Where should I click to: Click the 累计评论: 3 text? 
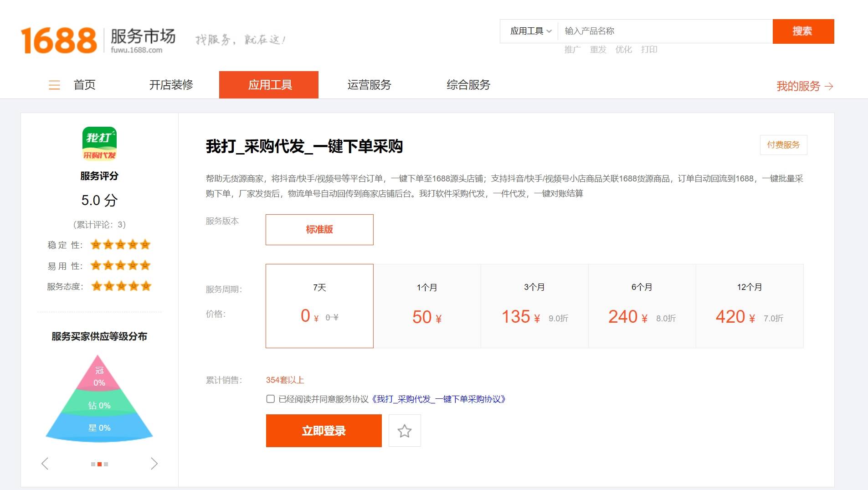click(x=99, y=225)
